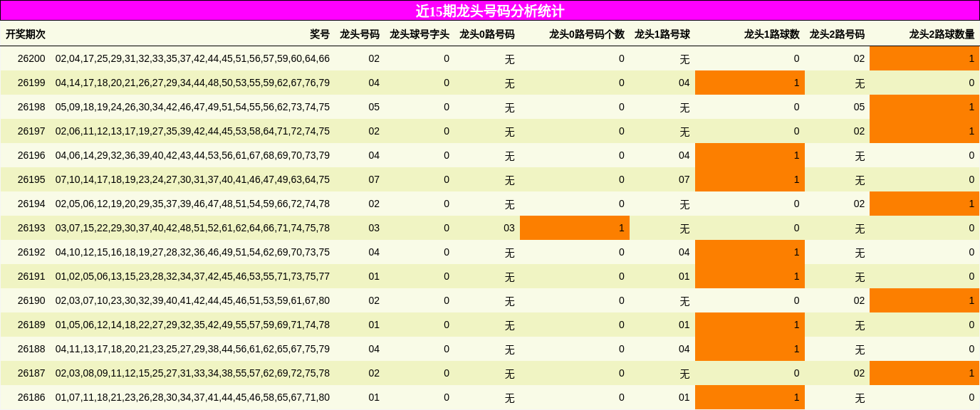Image resolution: width=980 pixels, height=410 pixels.
Task: Click the orange 龙头0路号码个数 cell in row 26193
Action: (575, 228)
